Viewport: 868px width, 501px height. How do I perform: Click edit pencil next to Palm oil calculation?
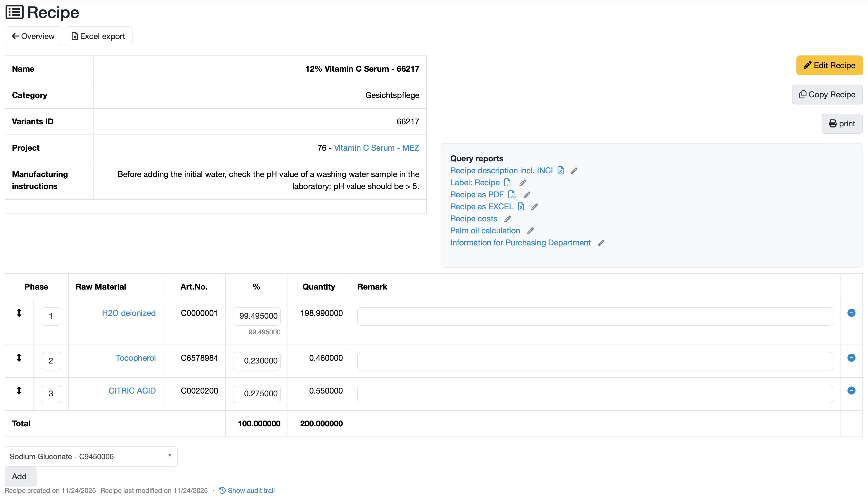[530, 231]
